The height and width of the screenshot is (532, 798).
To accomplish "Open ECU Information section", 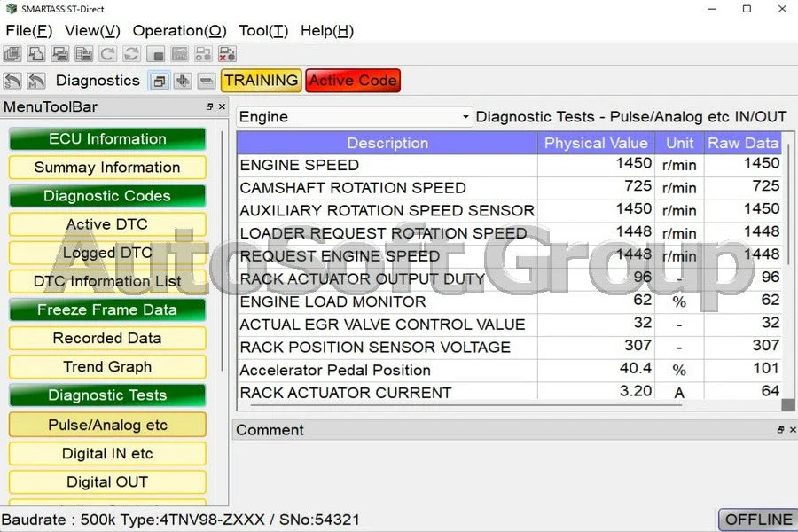I will [x=107, y=139].
